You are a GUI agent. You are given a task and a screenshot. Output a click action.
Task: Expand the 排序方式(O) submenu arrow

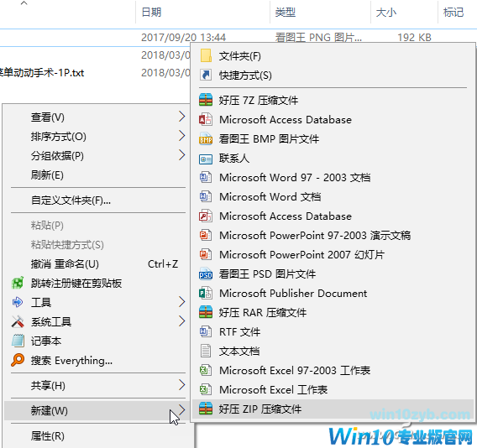point(181,136)
